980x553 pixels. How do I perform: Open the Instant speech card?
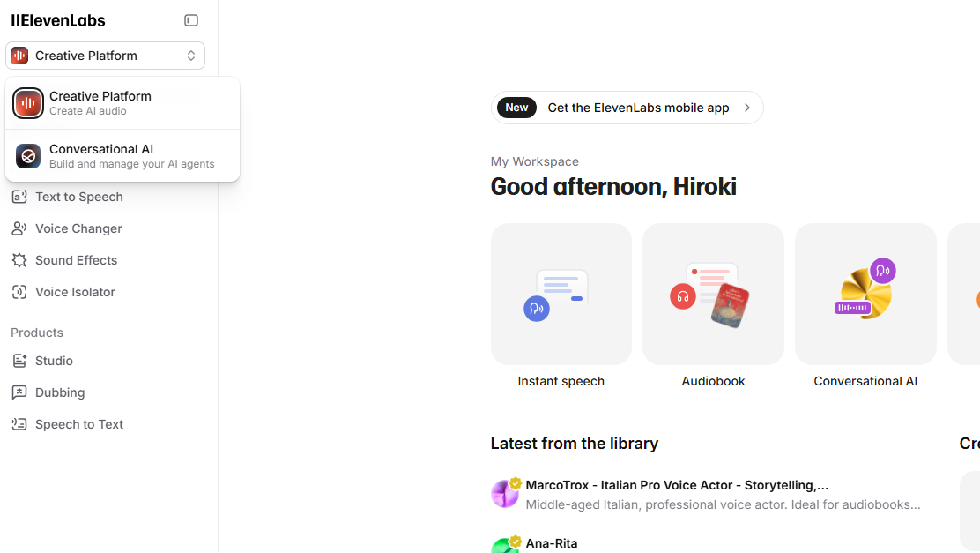[x=561, y=294]
